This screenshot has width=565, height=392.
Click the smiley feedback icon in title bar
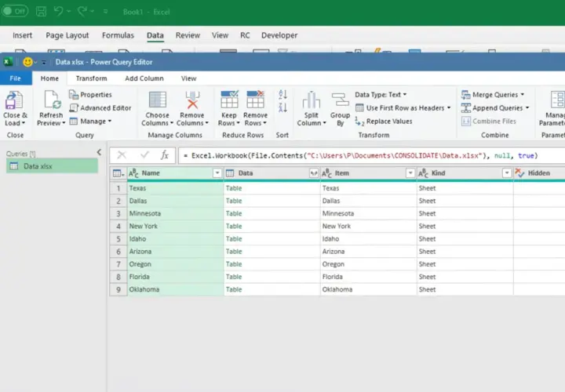[27, 62]
